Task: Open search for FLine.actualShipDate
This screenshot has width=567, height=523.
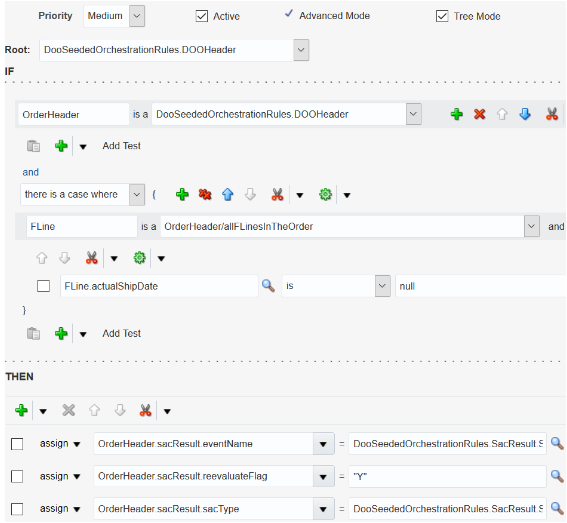Action: point(268,286)
